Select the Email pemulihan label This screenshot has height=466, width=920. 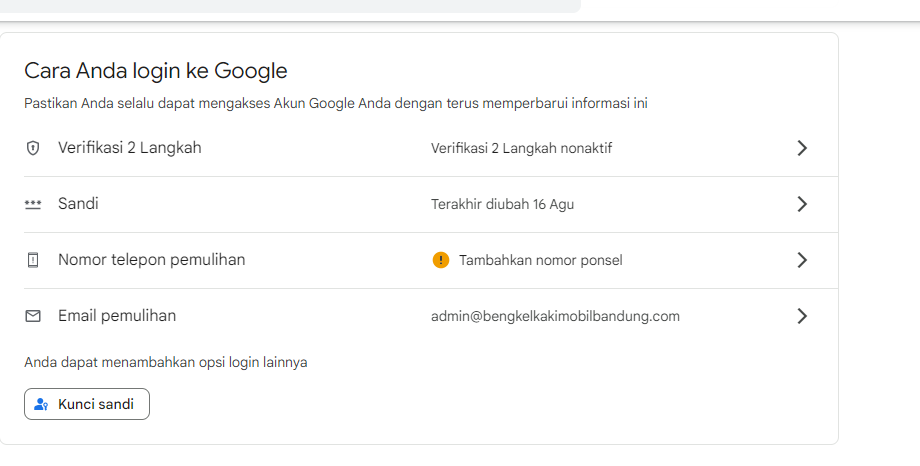point(117,316)
